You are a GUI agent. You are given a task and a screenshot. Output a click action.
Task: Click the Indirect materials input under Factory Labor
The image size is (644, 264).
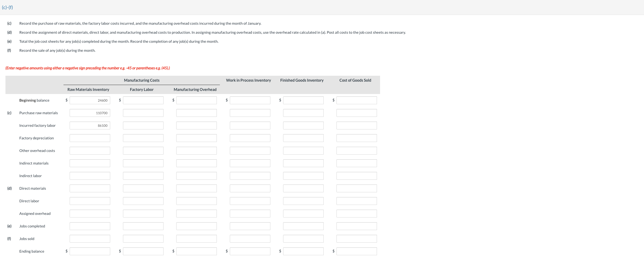pyautogui.click(x=143, y=163)
